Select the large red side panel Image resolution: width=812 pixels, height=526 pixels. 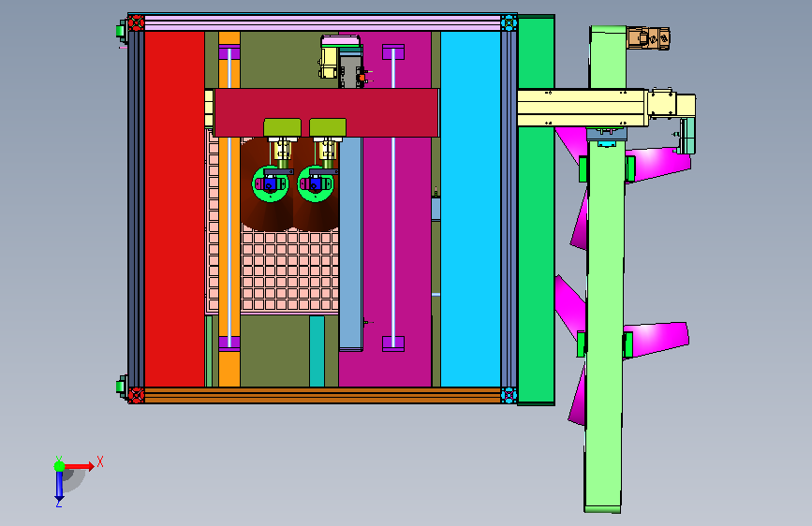(x=174, y=209)
